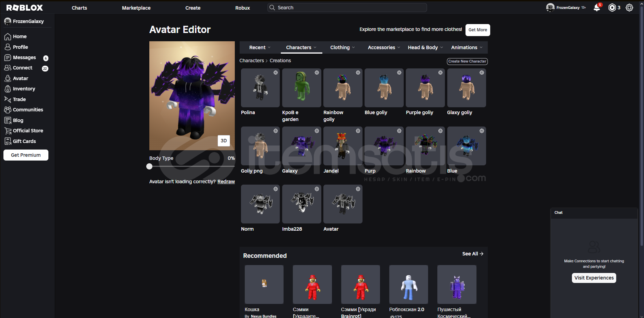
Task: Open Charts in top navigation
Action: pos(79,8)
